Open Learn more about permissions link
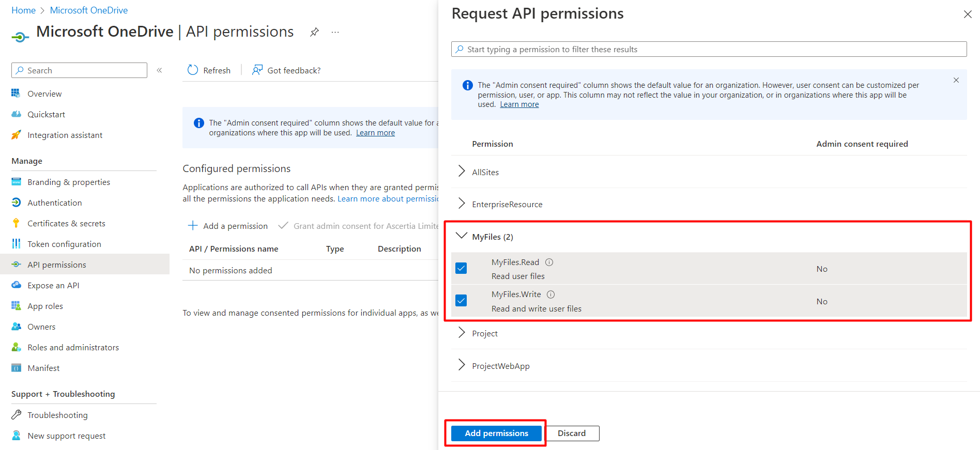This screenshot has height=450, width=980. click(388, 199)
